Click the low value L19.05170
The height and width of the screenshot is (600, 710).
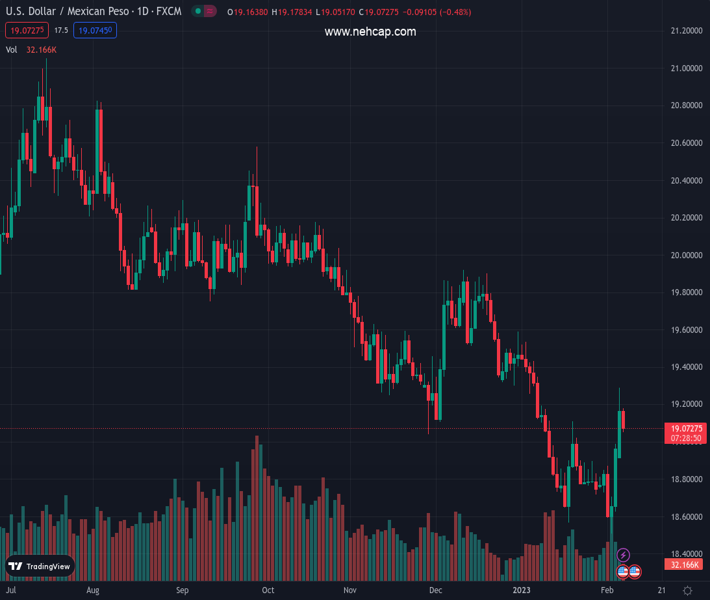tap(335, 12)
